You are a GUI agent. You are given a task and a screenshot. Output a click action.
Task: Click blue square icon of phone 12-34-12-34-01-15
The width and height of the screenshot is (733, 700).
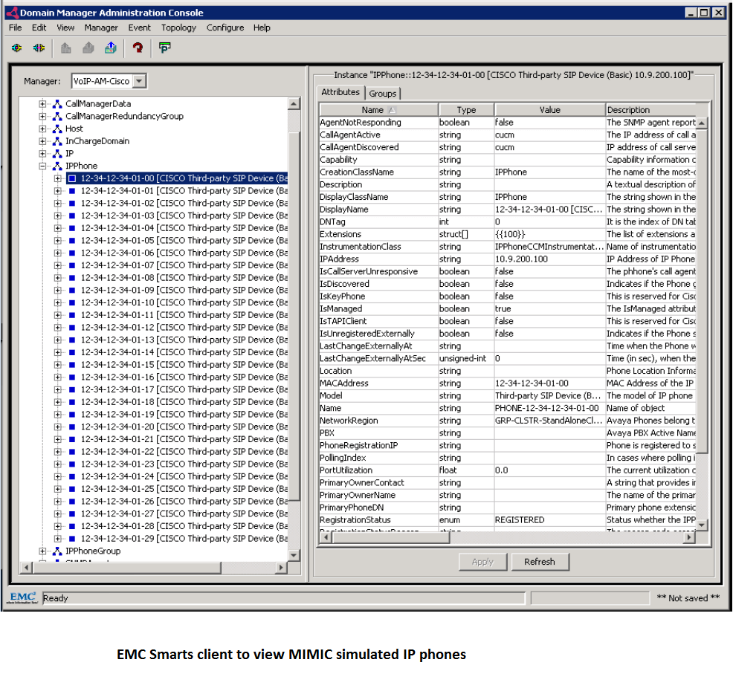pos(72,364)
